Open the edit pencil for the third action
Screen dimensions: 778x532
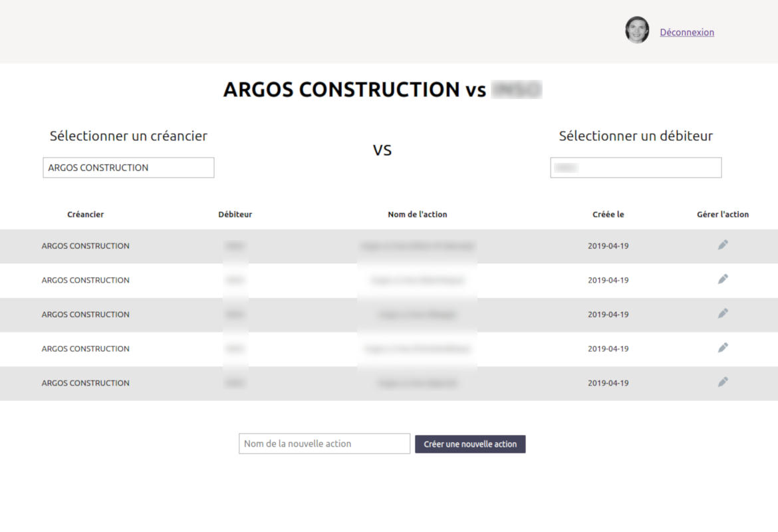click(723, 314)
